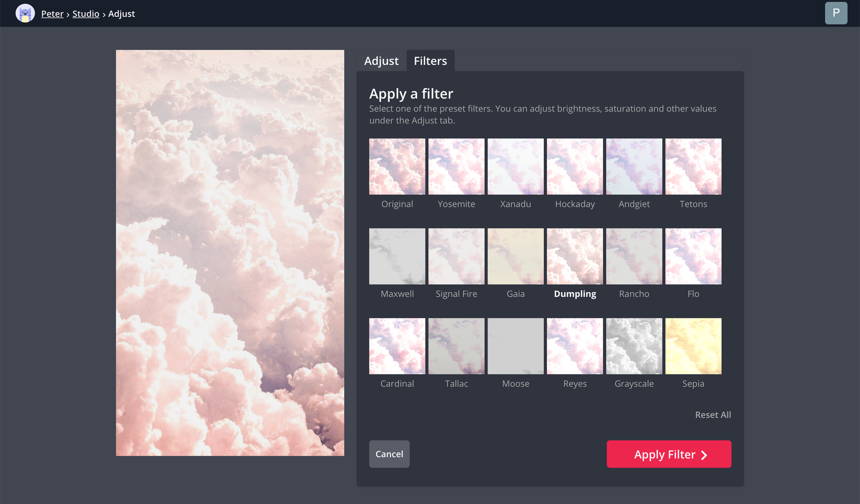Apply the Yosemite filter preset
Viewport: 860px width, 504px height.
point(456,166)
